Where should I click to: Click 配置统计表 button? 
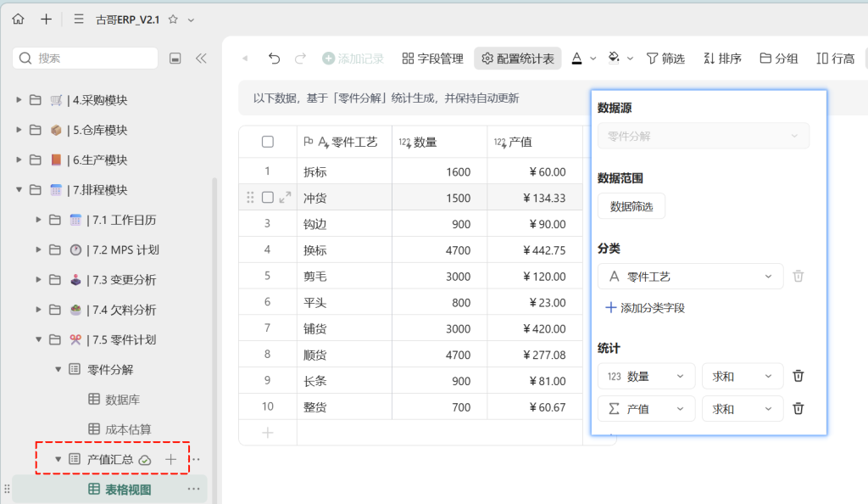[x=518, y=59]
